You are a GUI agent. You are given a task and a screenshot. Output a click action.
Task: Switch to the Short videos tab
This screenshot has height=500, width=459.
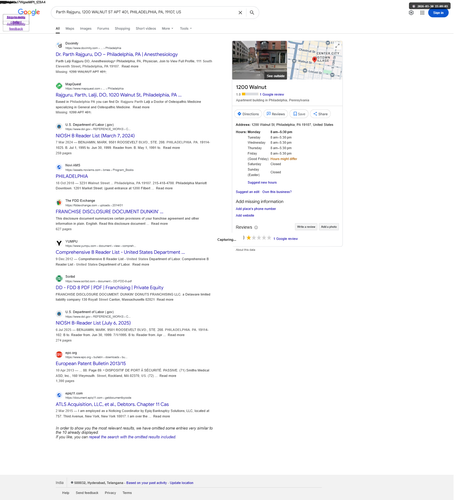[146, 29]
